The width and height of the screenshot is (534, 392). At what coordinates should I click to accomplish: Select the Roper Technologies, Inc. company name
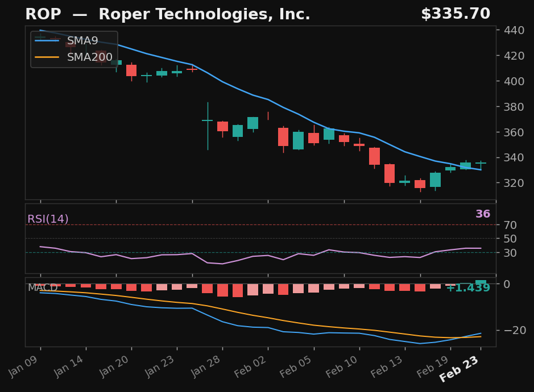tap(204, 14)
